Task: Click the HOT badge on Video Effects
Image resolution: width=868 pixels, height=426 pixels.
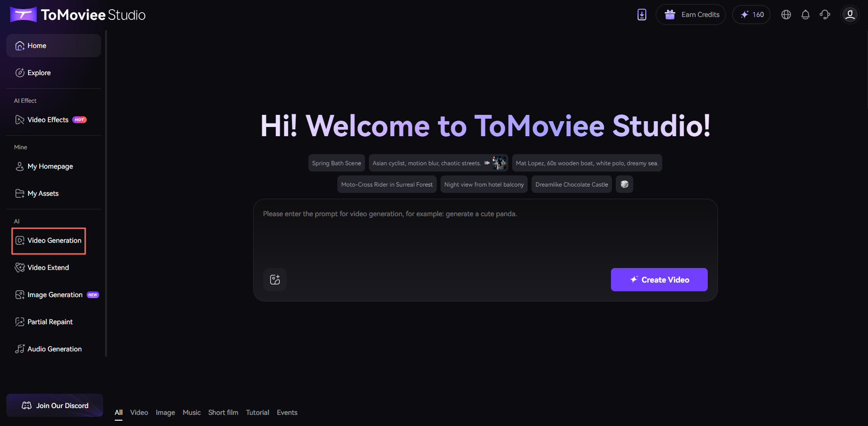Action: [x=79, y=120]
